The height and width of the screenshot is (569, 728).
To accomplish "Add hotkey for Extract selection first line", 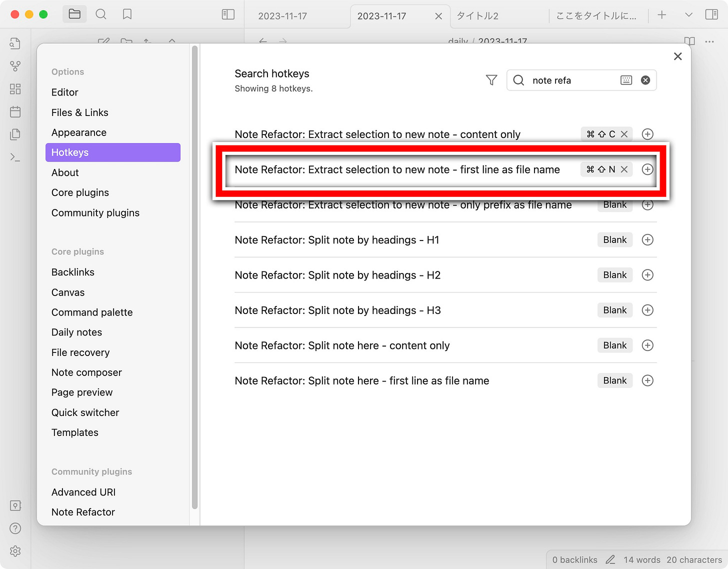I will click(647, 169).
